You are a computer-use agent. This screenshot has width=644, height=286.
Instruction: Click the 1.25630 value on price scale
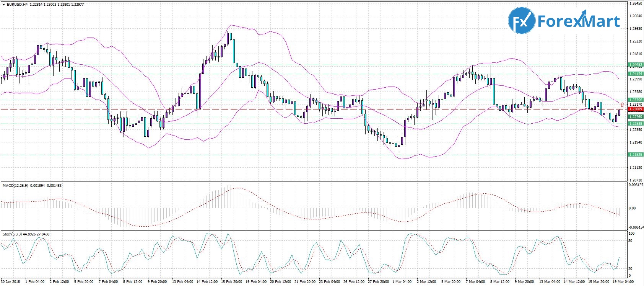[636, 29]
